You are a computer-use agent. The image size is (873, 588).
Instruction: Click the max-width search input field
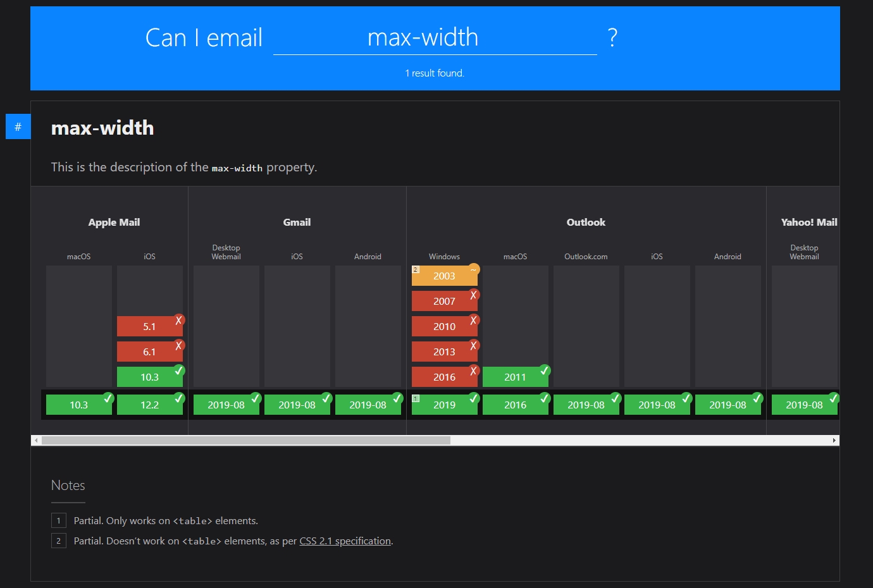tap(435, 38)
